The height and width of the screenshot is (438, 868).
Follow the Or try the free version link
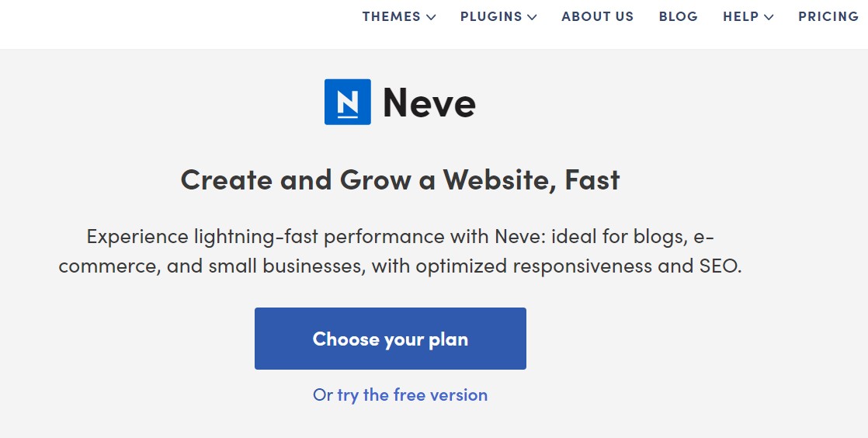(400, 395)
